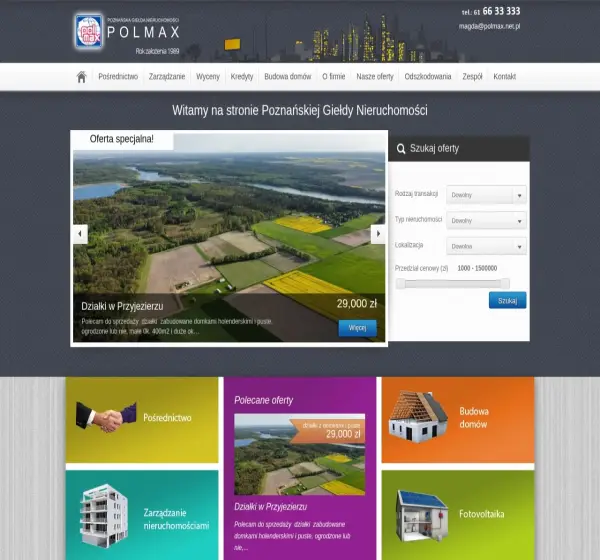Screen dimensions: 600x560
Task: Click the Polecane oferty heading
Action: tap(263, 400)
